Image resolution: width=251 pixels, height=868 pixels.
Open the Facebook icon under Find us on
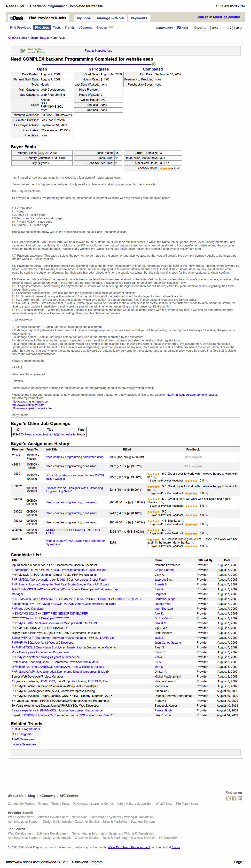pos(234,798)
